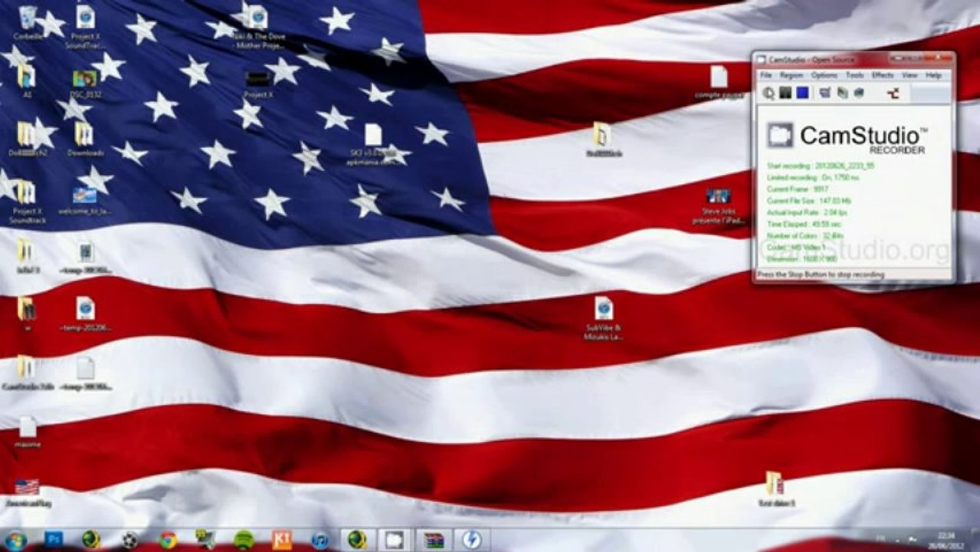Image resolution: width=980 pixels, height=552 pixels.
Task: Open the Tools menu in CamStudio
Action: point(855,75)
